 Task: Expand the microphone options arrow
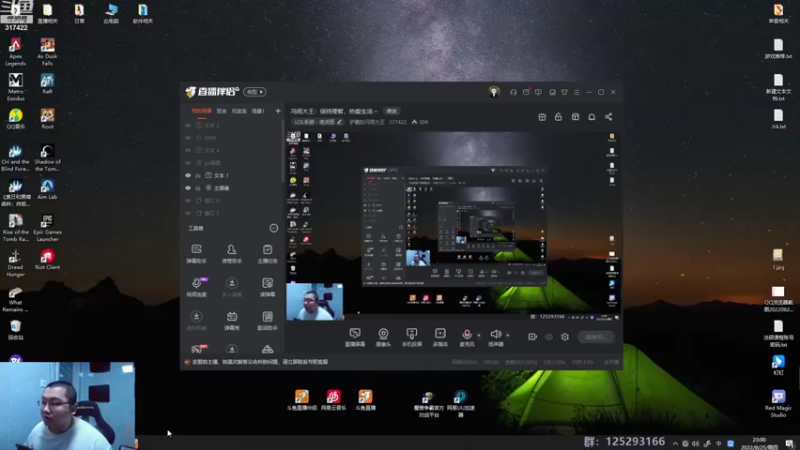[479, 335]
